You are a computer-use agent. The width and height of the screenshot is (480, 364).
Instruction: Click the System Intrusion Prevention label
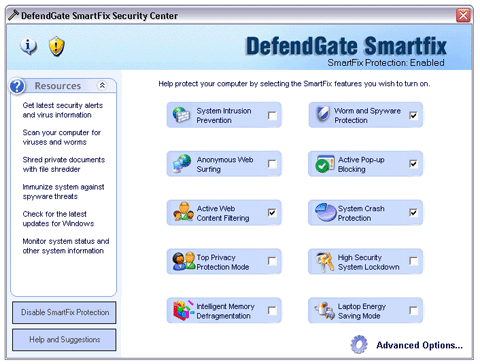click(224, 115)
